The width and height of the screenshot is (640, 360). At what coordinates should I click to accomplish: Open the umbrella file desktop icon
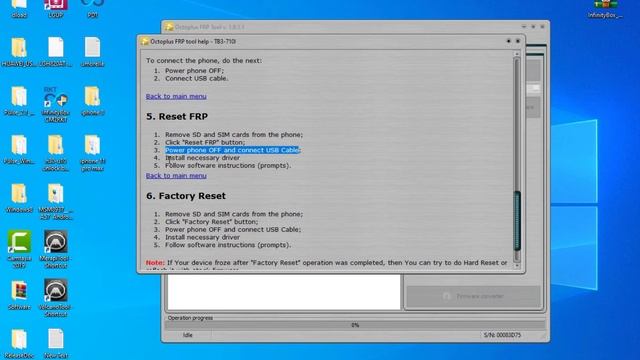click(x=93, y=52)
